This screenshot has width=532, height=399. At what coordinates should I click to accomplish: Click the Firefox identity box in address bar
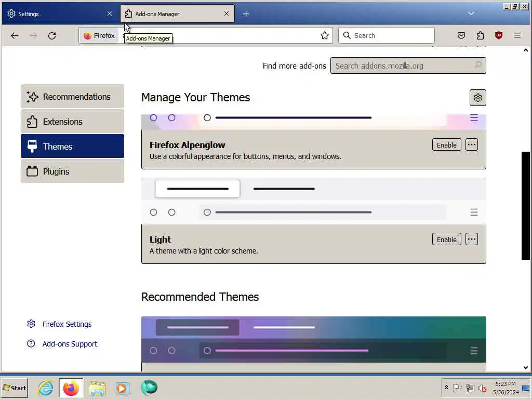pyautogui.click(x=99, y=36)
